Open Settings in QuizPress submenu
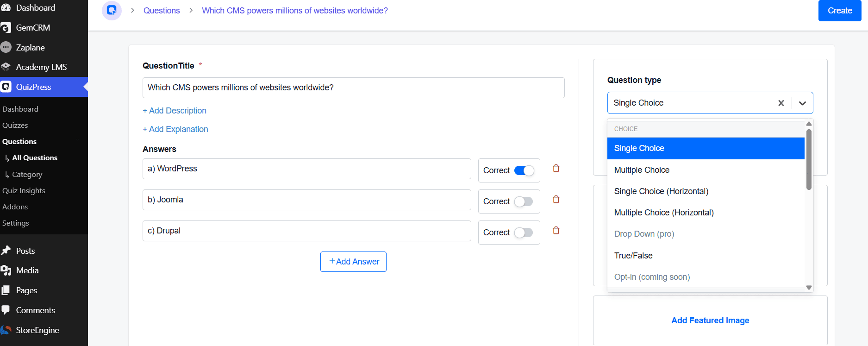The width and height of the screenshot is (868, 346). [16, 223]
